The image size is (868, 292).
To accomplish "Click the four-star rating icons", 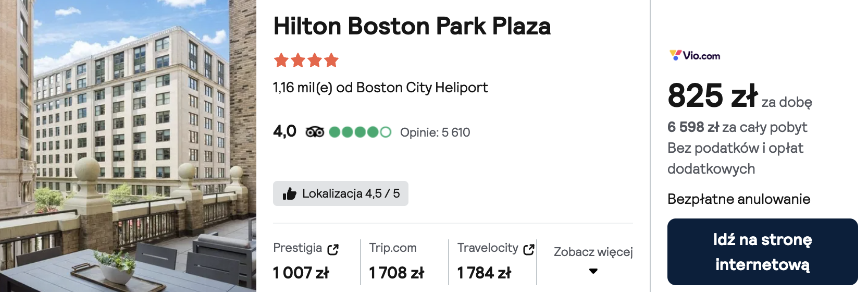I will click(306, 60).
